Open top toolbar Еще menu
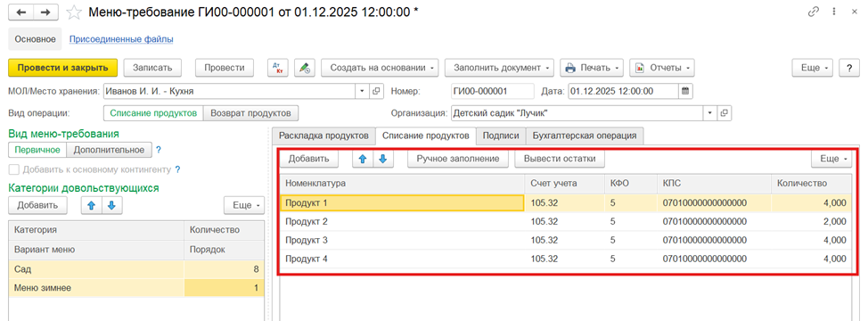This screenshot has height=321, width=868. (813, 68)
